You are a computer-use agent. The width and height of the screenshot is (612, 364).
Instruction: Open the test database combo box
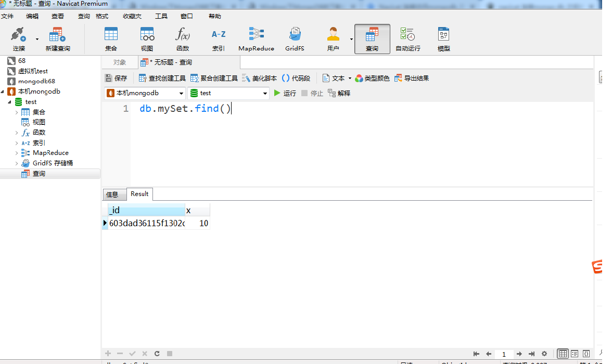pyautogui.click(x=229, y=93)
